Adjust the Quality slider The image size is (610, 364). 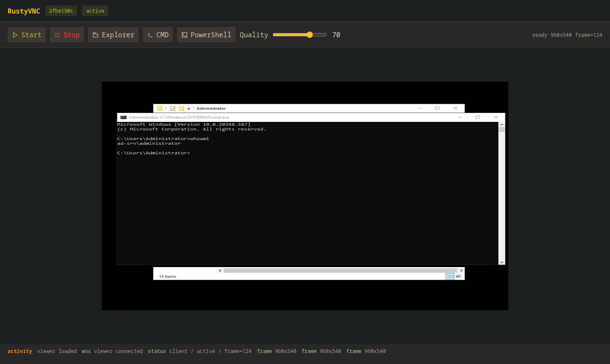[x=299, y=35]
